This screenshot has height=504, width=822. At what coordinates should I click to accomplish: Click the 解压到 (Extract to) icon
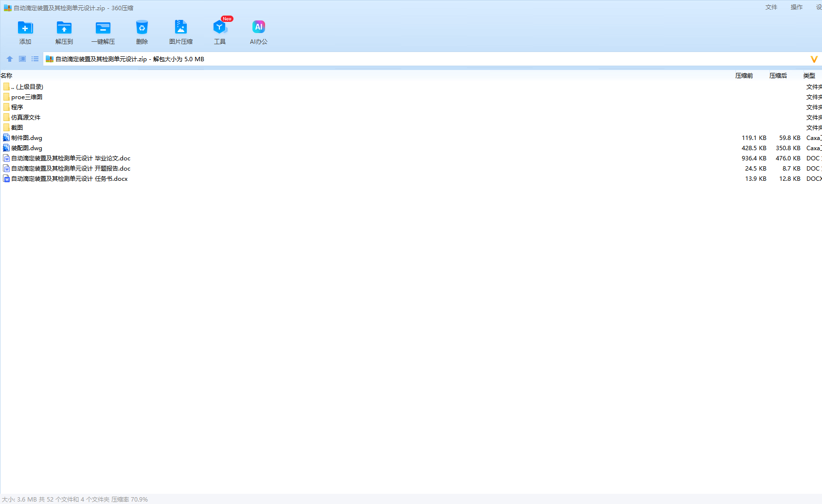(64, 28)
